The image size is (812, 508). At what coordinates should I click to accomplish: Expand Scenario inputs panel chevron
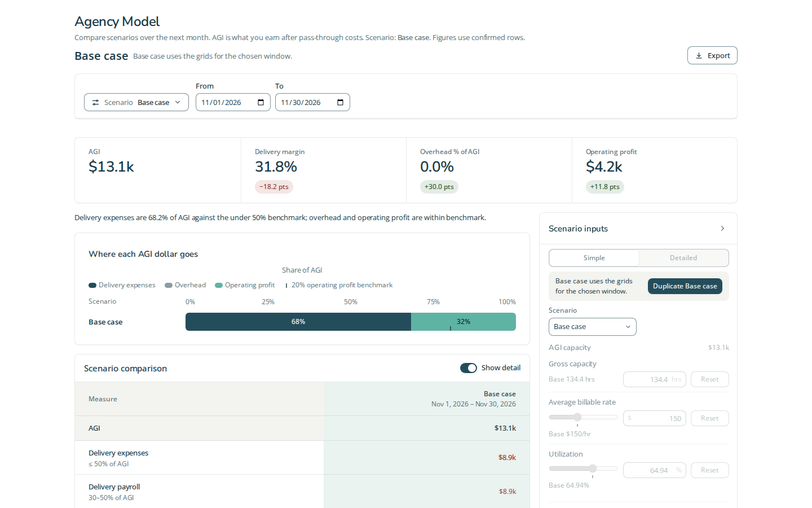click(x=722, y=229)
